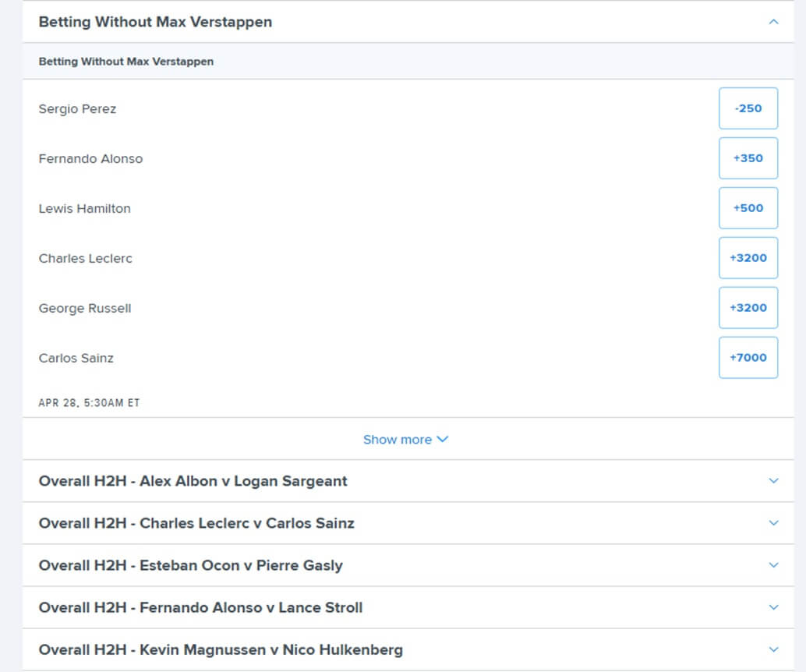Expand Overall H2H Charles Leclerc v Carlos Sainz

pyautogui.click(x=408, y=523)
